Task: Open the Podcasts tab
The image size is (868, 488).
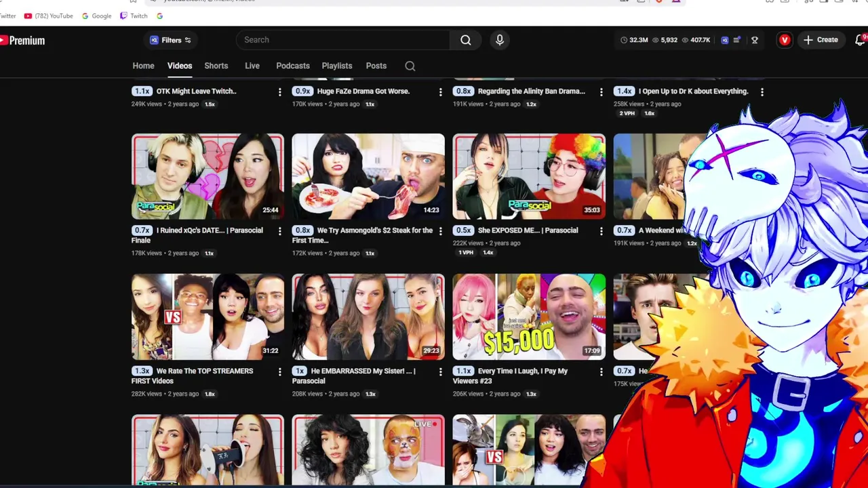Action: [293, 66]
